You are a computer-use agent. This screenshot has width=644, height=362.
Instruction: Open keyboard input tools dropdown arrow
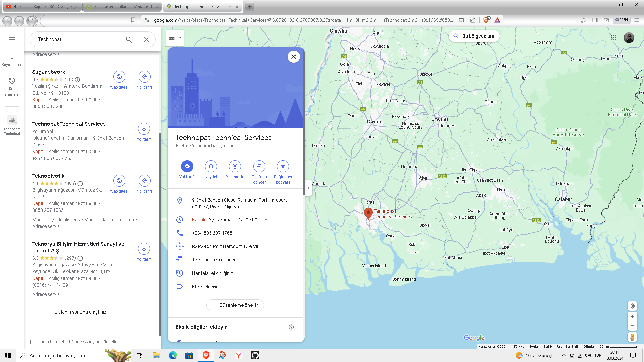click(x=180, y=38)
